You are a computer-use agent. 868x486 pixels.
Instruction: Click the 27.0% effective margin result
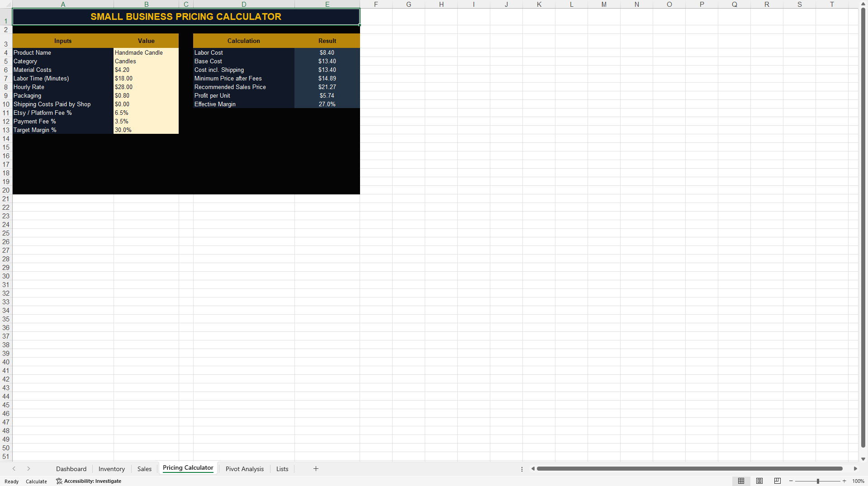point(327,104)
